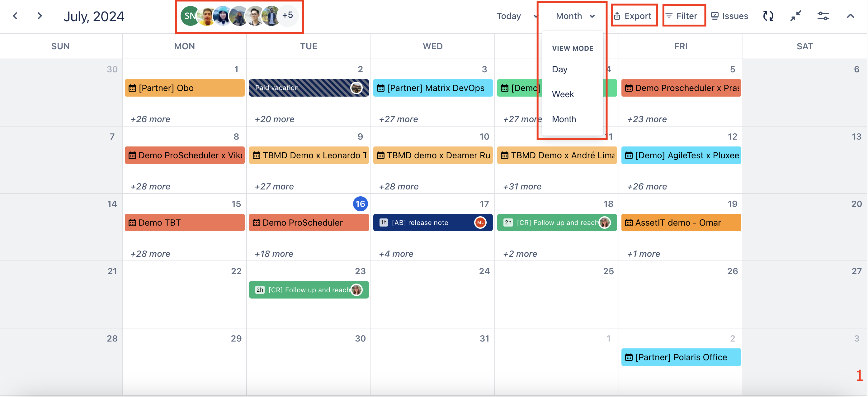Go to previous month arrow

coord(15,16)
